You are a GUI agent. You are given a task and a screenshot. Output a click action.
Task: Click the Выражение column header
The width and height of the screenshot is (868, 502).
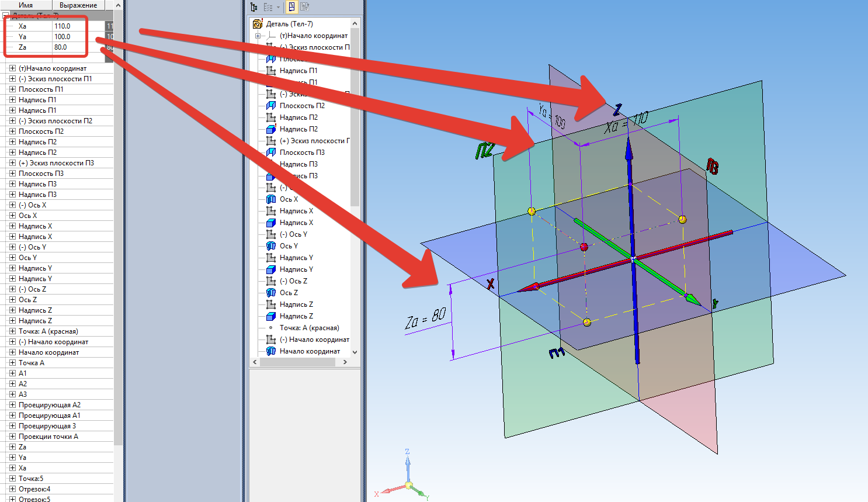pyautogui.click(x=78, y=5)
